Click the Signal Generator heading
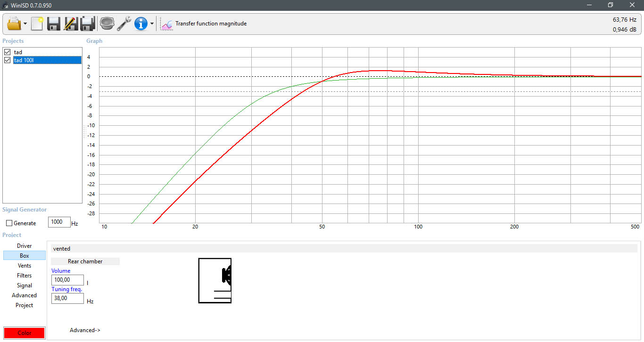Screen dimensions: 644x342 pos(25,210)
